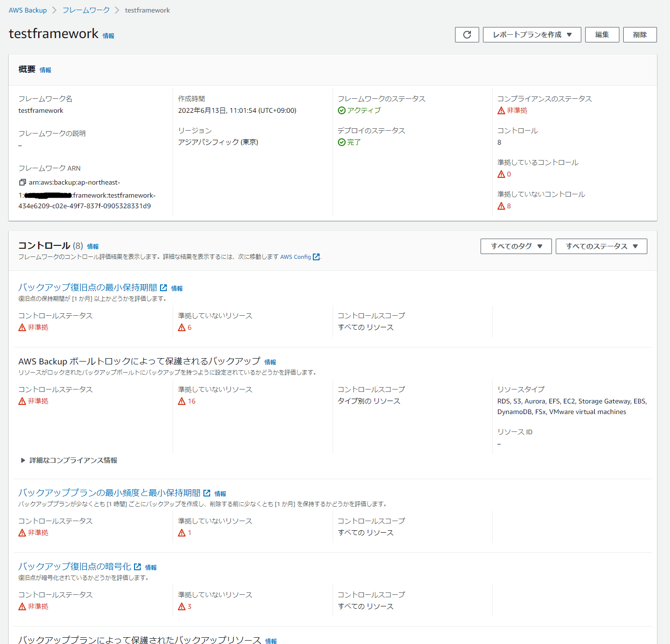Screen dimensions: 670x644
Task: Click warning icon beside compliance status 非準拠
Action: [x=501, y=110]
